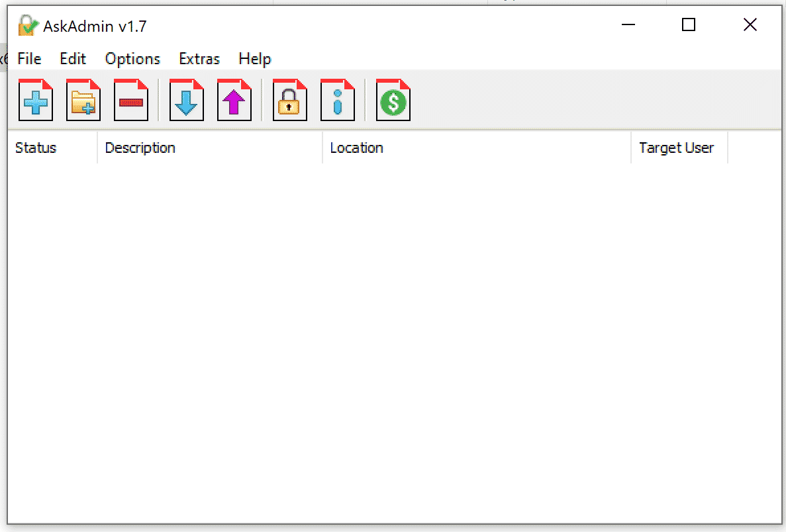Viewport: 786px width, 532px height.
Task: Open the File menu
Action: tap(29, 59)
